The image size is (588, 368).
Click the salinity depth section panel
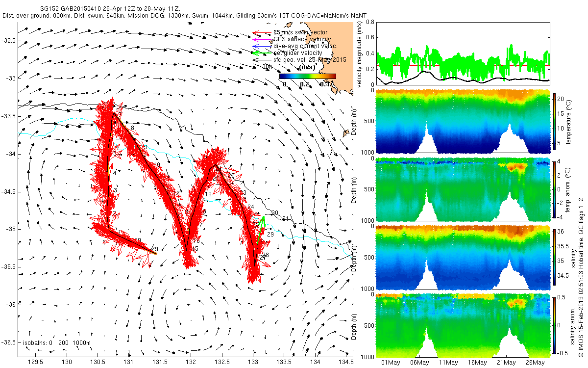coord(463,258)
